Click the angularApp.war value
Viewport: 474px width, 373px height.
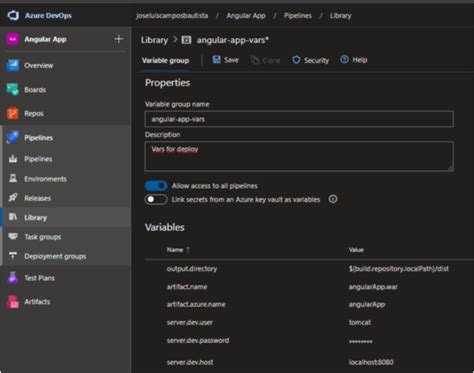(373, 287)
